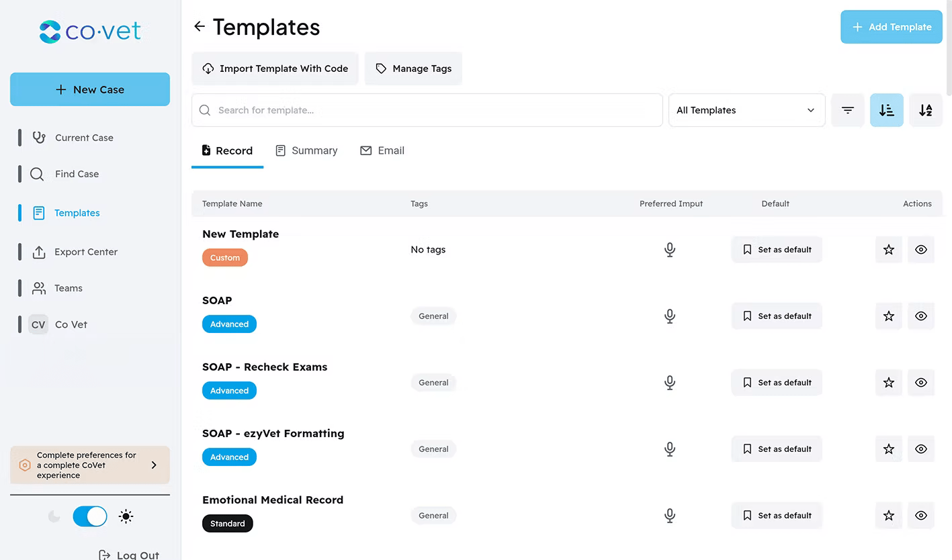
Task: Switch to the Email tab
Action: (382, 150)
